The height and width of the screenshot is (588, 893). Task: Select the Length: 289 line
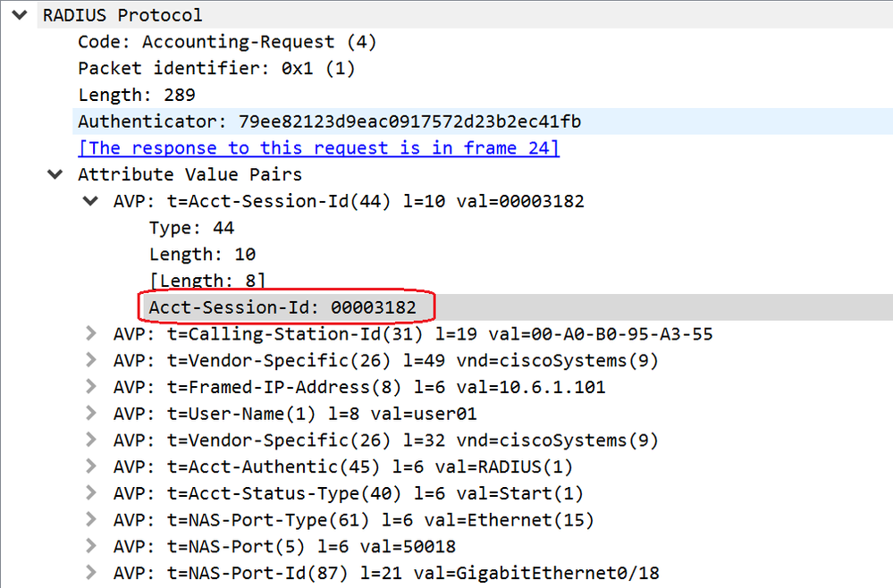[137, 95]
